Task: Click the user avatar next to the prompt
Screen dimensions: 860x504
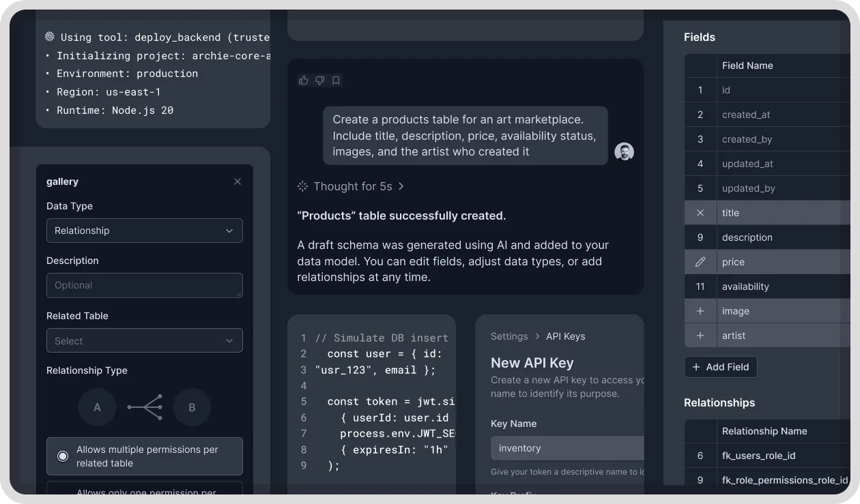Action: [624, 151]
